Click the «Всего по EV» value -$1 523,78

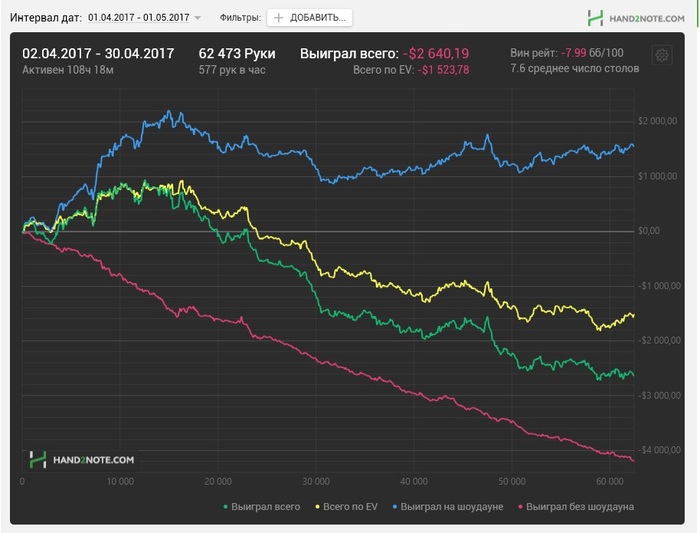(x=444, y=70)
